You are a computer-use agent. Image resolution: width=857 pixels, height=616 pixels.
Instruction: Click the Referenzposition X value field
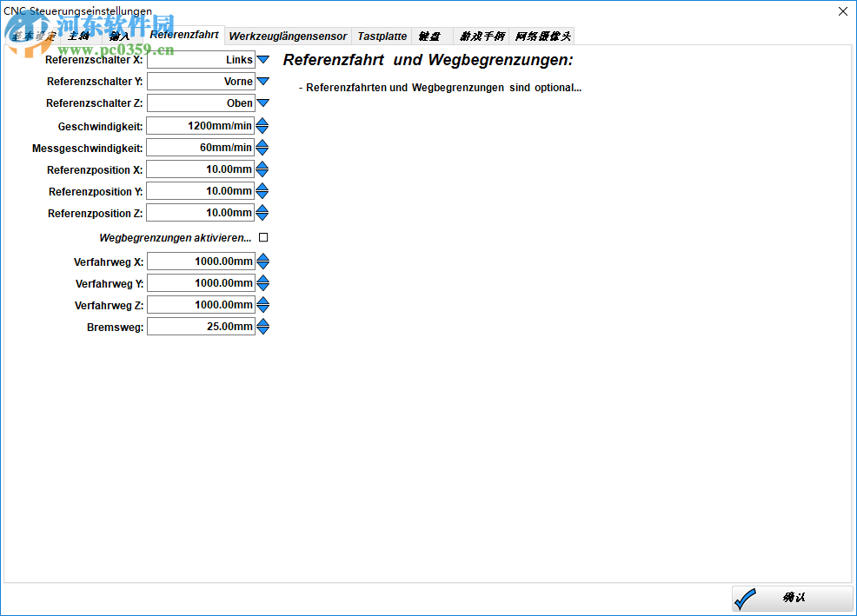coord(200,169)
